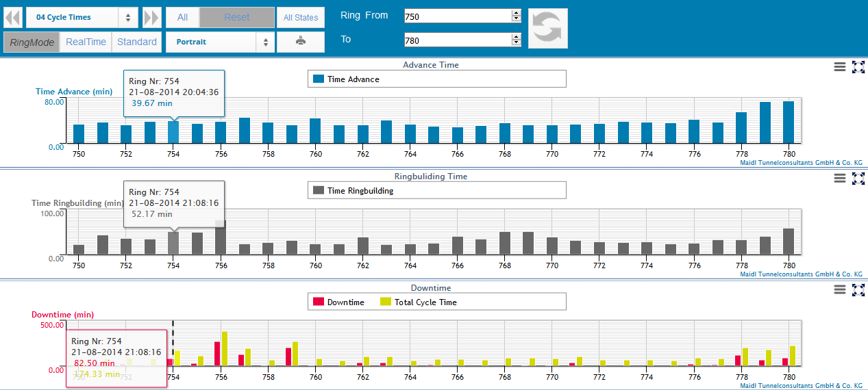
Task: Click the fast-forward double-arrow icon
Action: click(151, 18)
